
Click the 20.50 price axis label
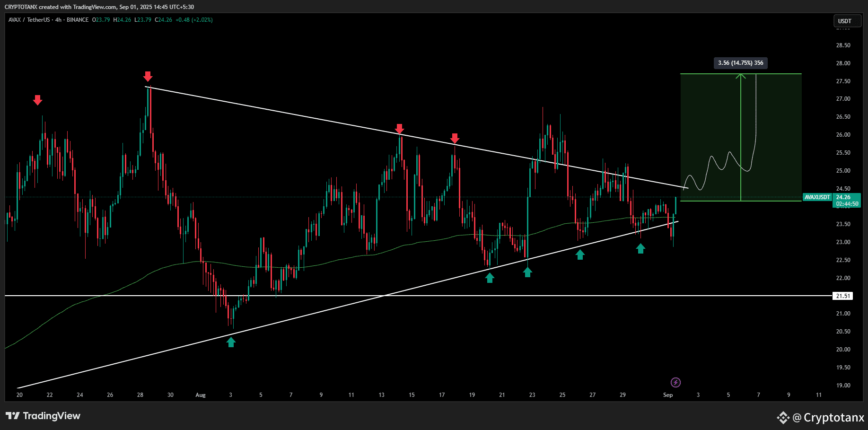click(x=843, y=332)
